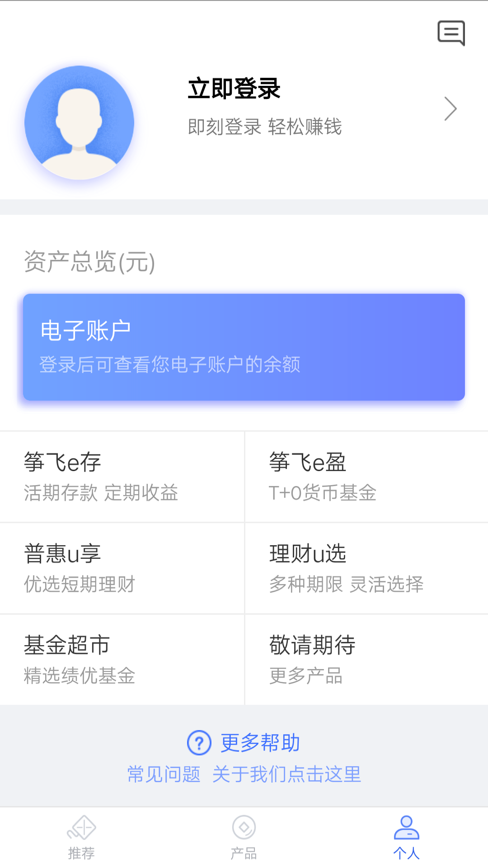Select 理财u选 flexible term product
Screen dimensions: 488x868
coord(366,568)
